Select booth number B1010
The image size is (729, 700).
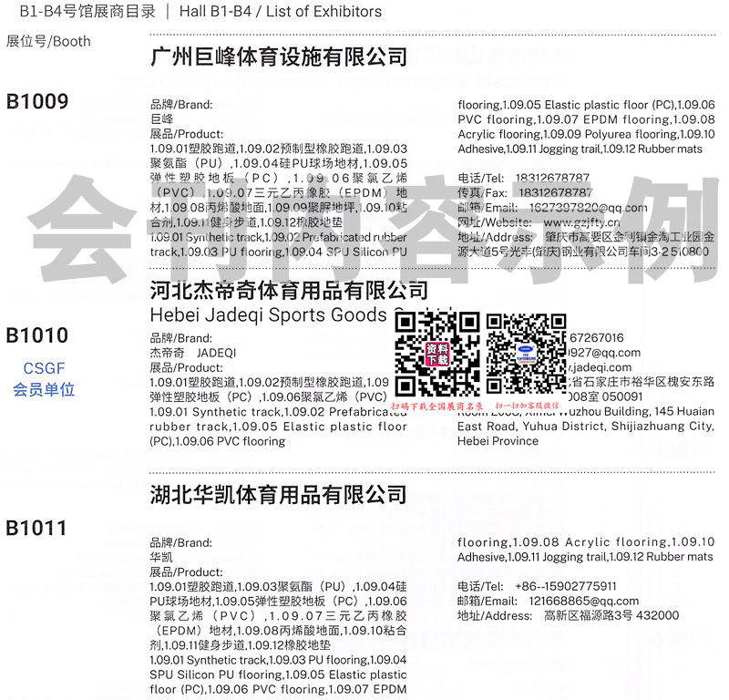(37, 335)
